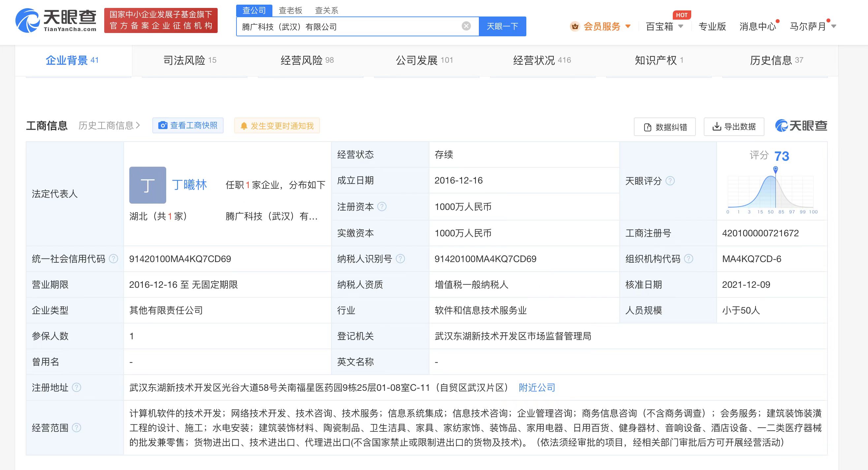This screenshot has width=868, height=470.
Task: Click help icon next to 统一社会信用代码
Action: coord(113,259)
